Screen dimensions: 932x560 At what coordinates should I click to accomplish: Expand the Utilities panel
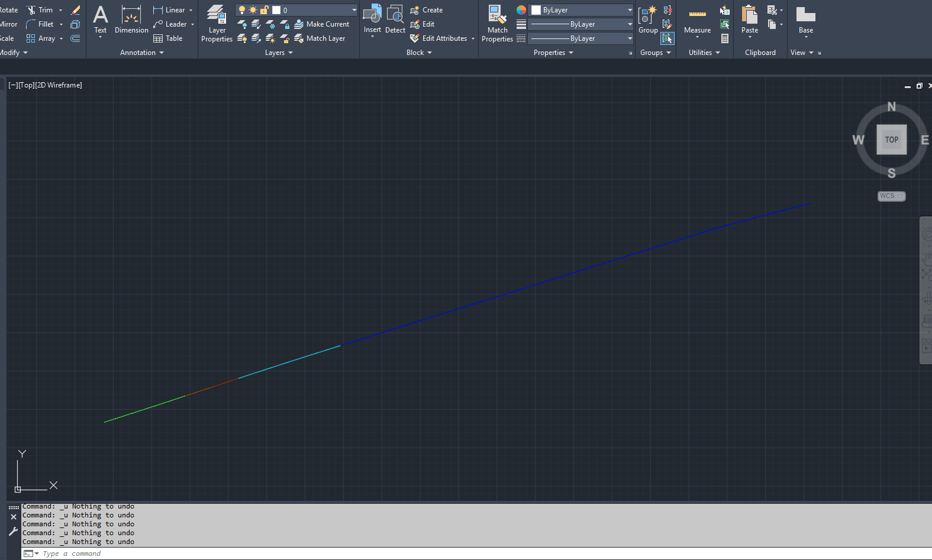pyautogui.click(x=704, y=53)
